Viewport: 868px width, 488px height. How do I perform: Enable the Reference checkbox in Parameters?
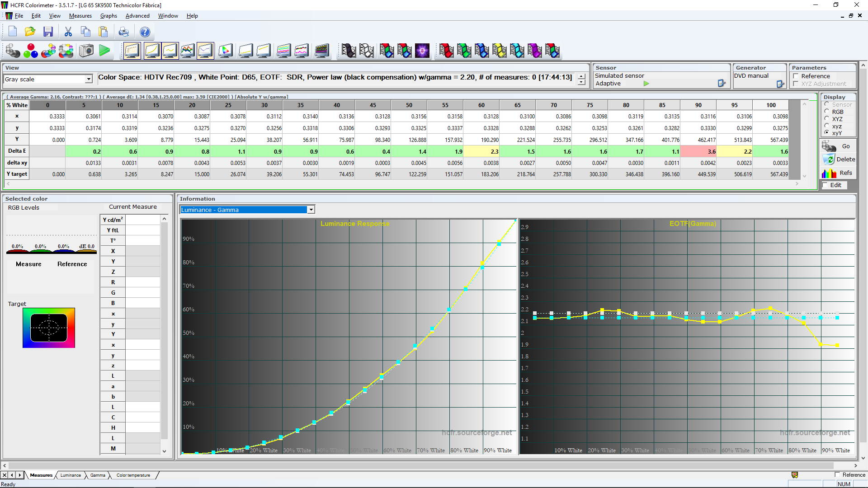(796, 76)
